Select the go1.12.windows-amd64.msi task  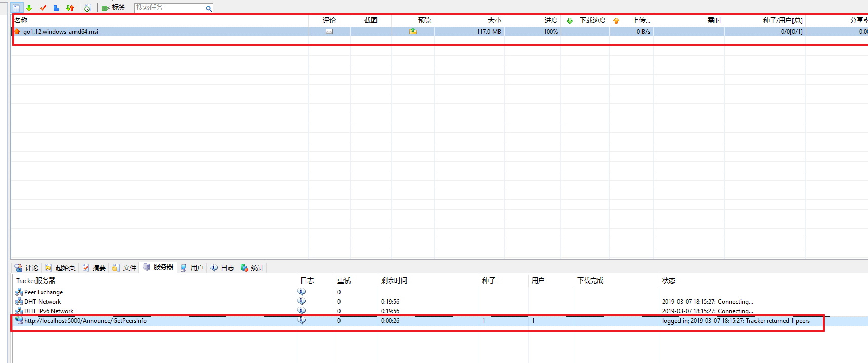pyautogui.click(x=61, y=31)
